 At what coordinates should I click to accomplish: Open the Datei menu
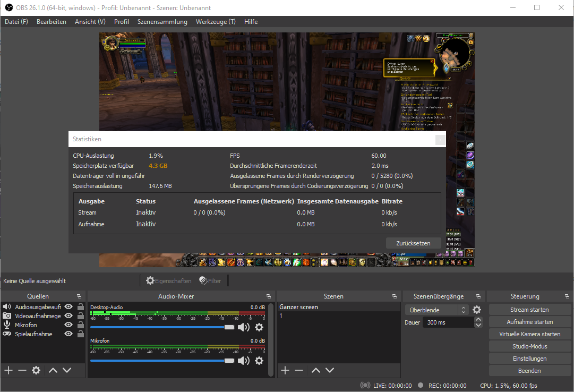pos(16,22)
